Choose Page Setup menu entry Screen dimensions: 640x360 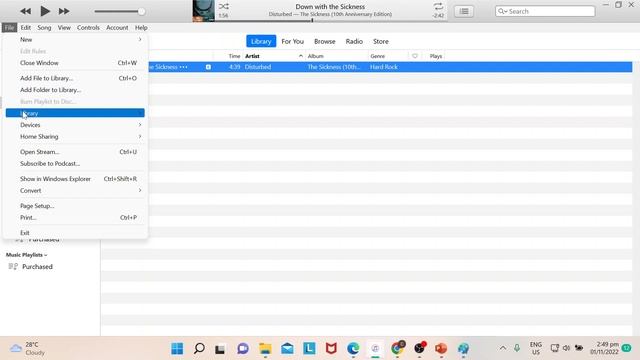(x=75, y=206)
